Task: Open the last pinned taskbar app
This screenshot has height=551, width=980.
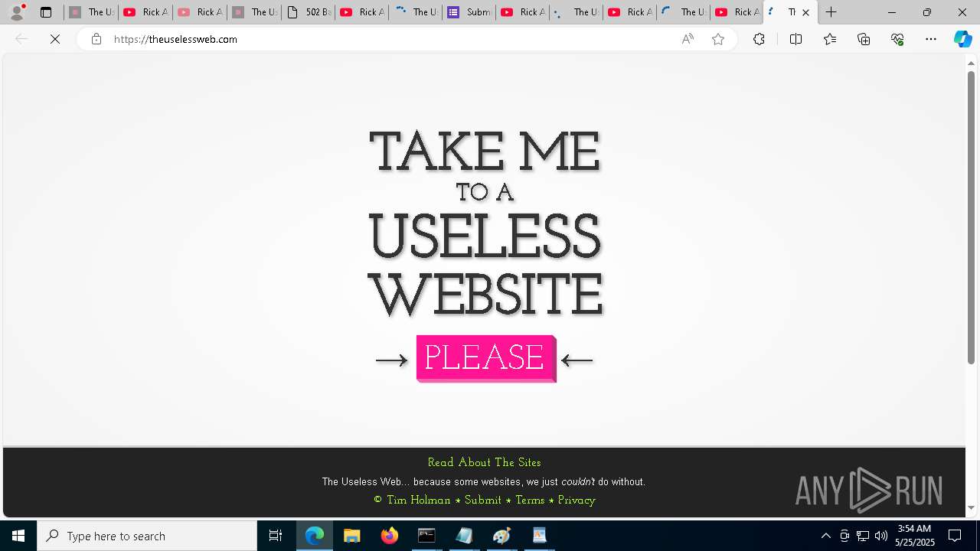Action: [x=539, y=536]
